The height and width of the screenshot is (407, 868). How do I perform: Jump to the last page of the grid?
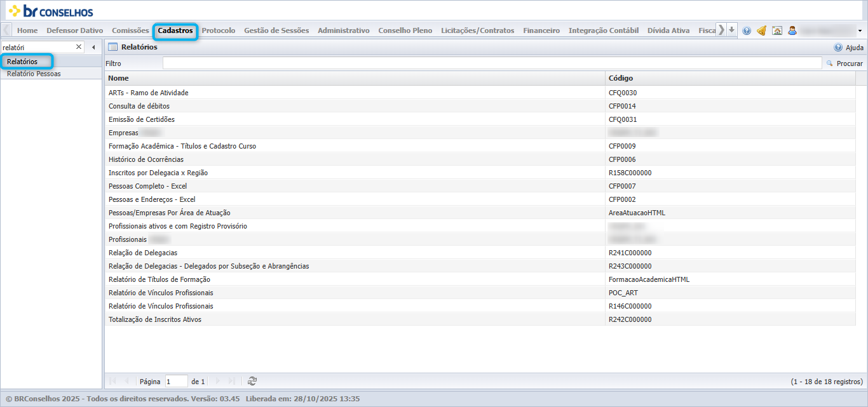(232, 381)
